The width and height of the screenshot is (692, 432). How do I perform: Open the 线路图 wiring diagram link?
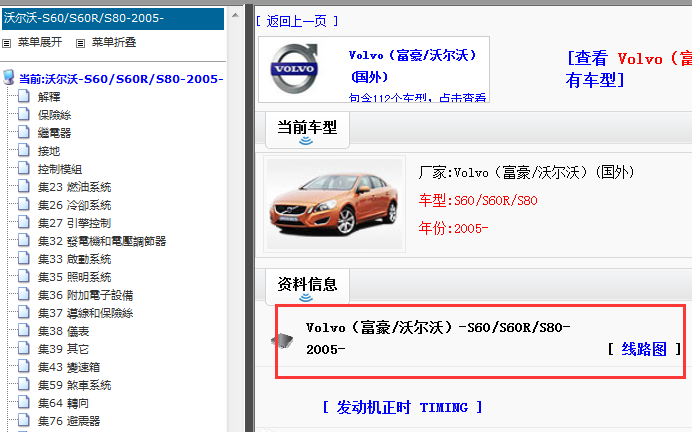(644, 349)
